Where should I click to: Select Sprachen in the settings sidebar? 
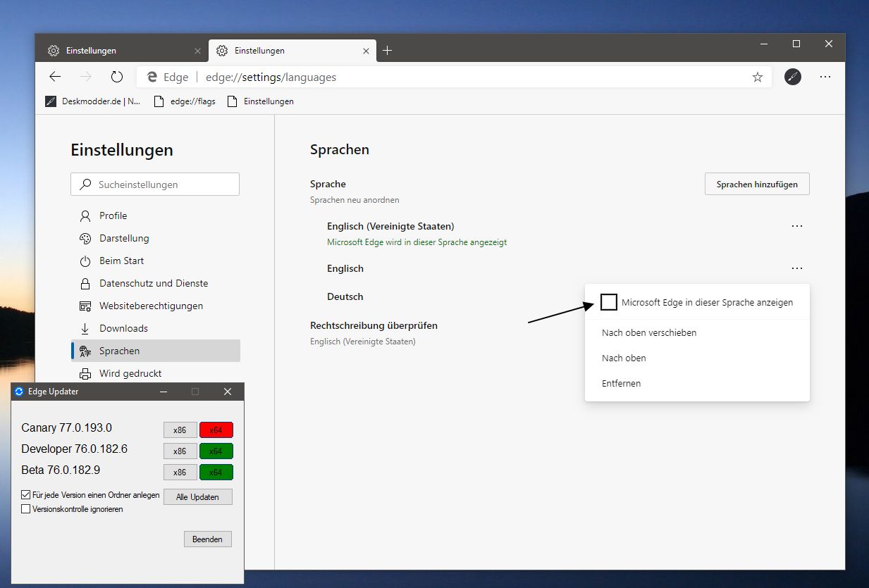click(156, 351)
